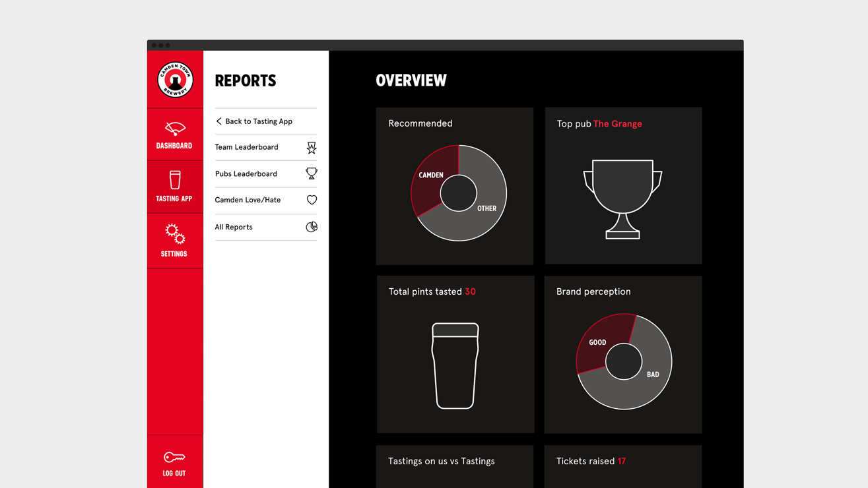Screen dimensions: 868x488
Task: Open Pubs Leaderboard report
Action: click(x=265, y=173)
